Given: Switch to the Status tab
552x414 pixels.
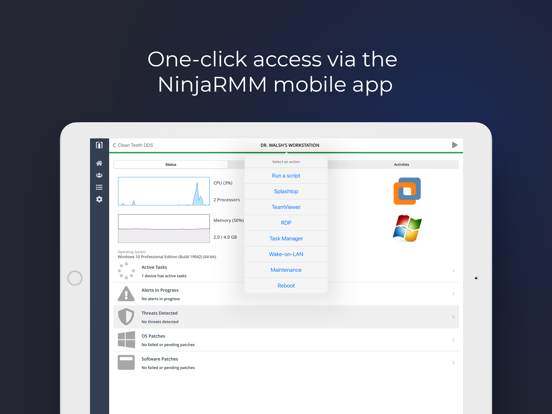Looking at the screenshot, I should 171,164.
